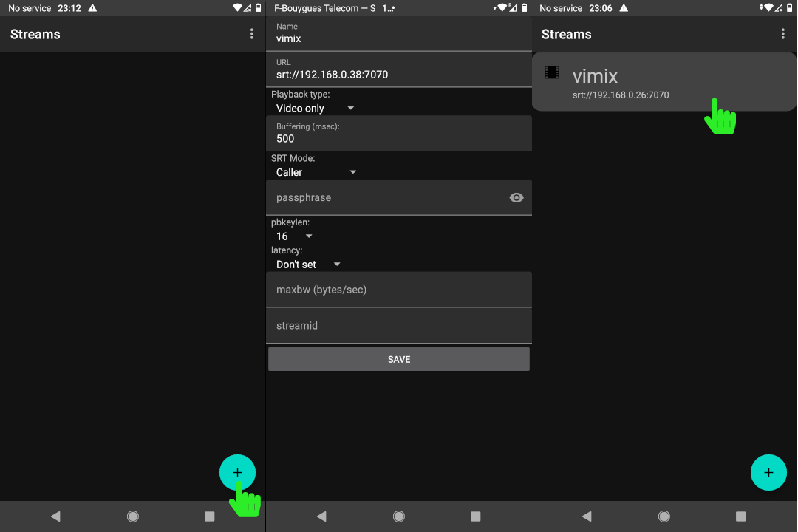Screen dimensions: 798x532
Task: Open the SRT Mode dropdown set to Caller
Action: point(316,171)
